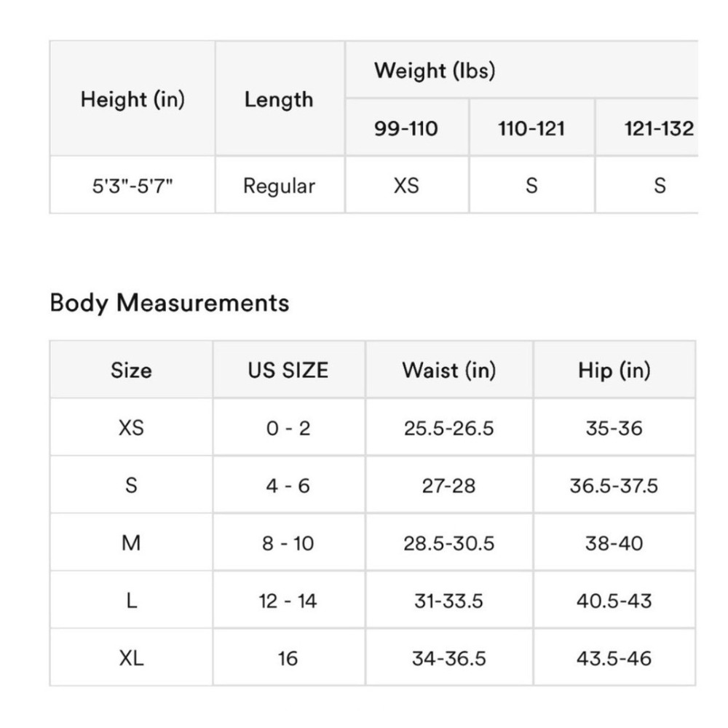Select the M size row label
The width and height of the screenshot is (728, 728).
point(131,542)
